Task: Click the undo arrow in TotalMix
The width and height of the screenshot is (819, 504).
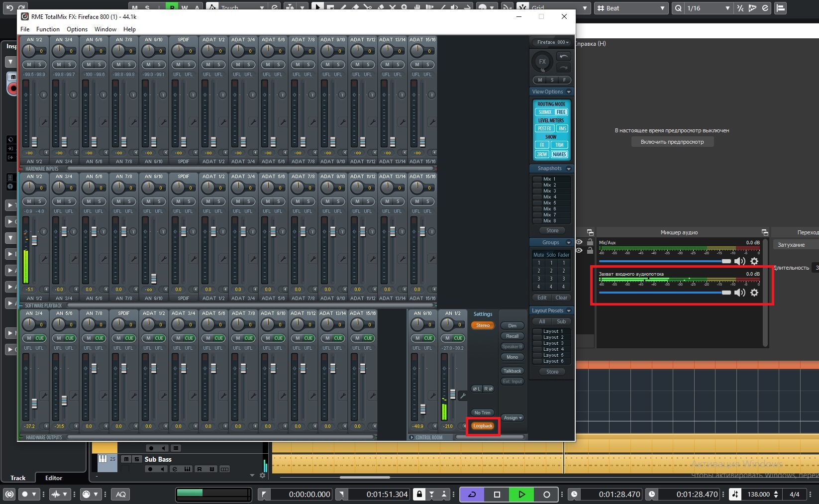Action: 563,56
